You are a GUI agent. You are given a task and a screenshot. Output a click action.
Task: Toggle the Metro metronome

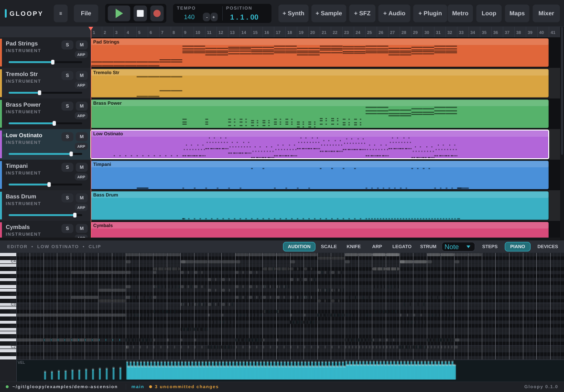point(460,13)
